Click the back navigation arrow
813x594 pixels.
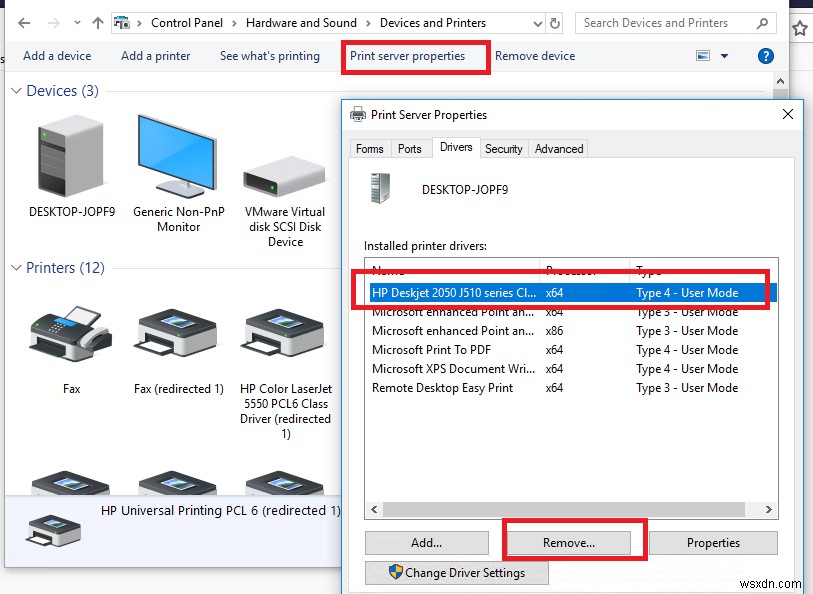pos(23,22)
